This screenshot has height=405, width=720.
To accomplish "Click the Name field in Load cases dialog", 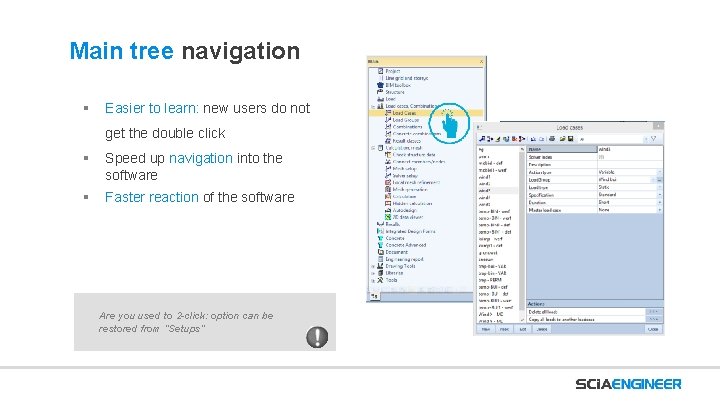I will (630, 149).
